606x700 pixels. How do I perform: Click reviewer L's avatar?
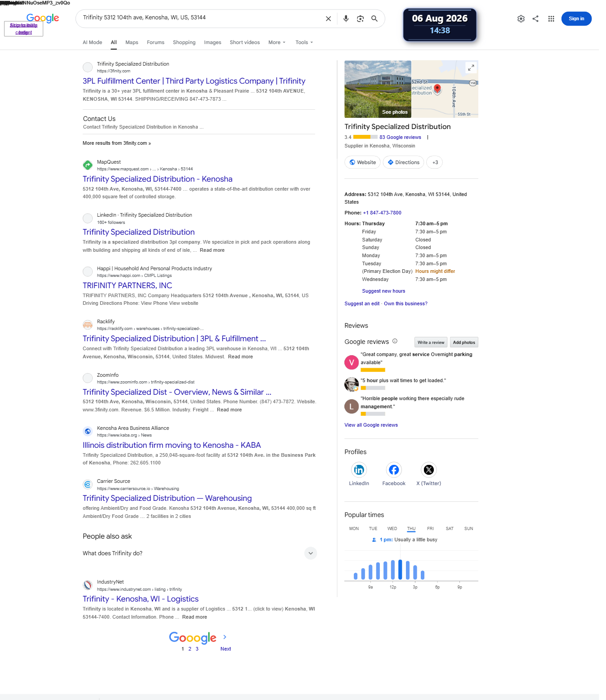tap(352, 406)
